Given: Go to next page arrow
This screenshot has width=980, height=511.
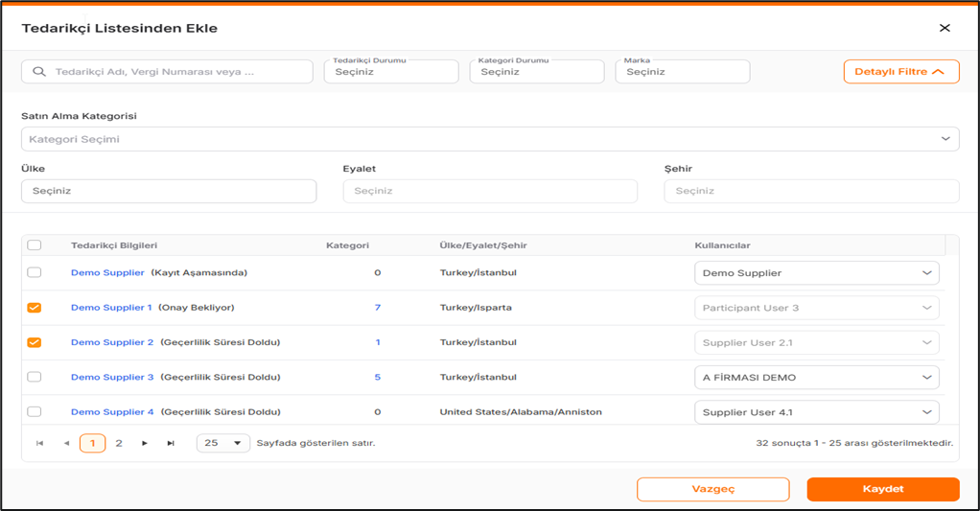Looking at the screenshot, I should tap(145, 443).
